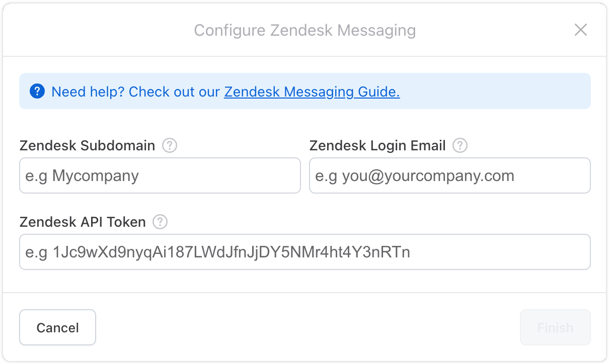Close the Configure Zendesk Messaging dialog
Image resolution: width=609 pixels, height=364 pixels.
point(581,30)
